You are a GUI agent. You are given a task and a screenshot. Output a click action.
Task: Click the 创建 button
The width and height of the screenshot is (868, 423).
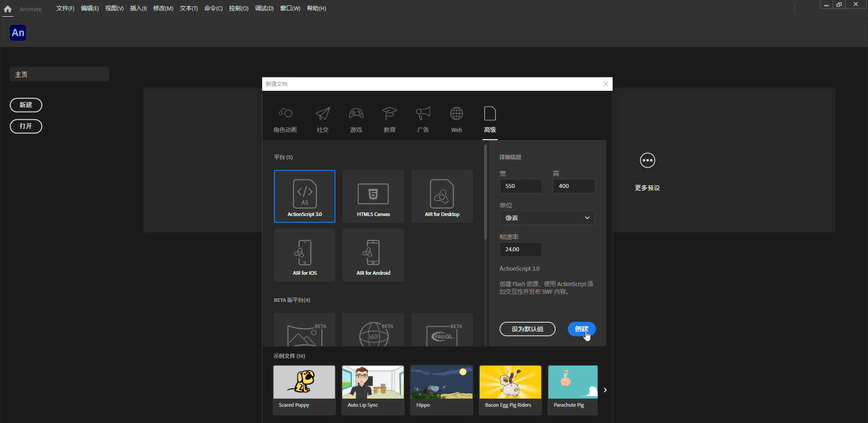tap(581, 329)
